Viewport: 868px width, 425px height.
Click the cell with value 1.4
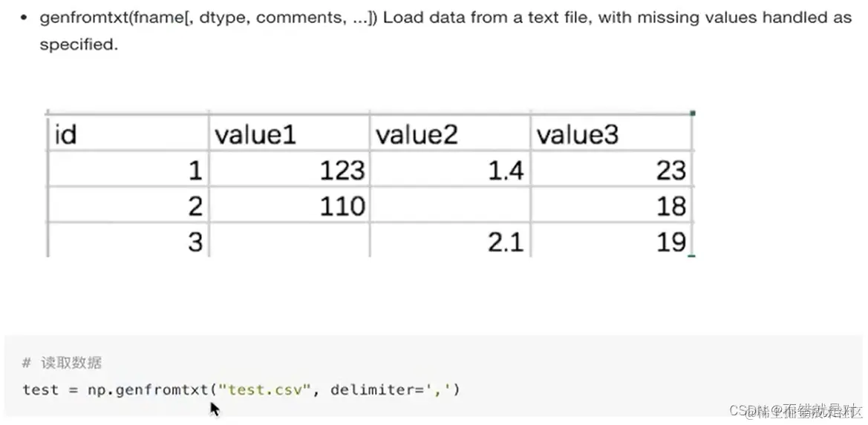[450, 171]
